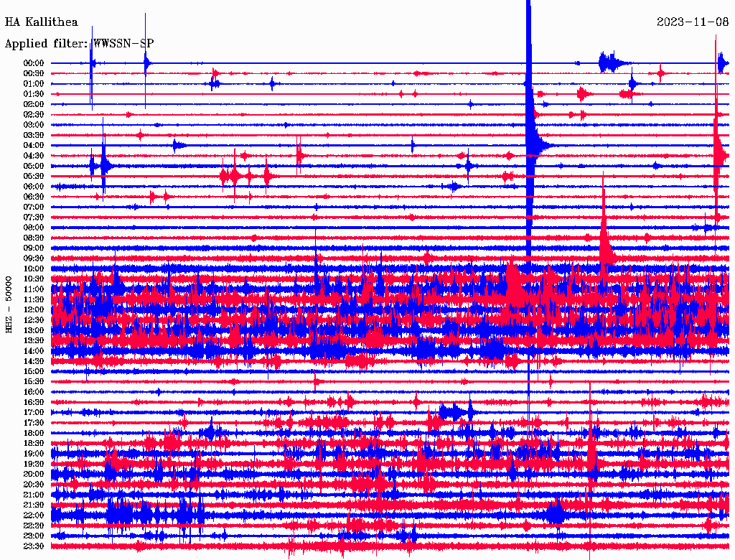Image resolution: width=735 pixels, height=560 pixels.
Task: Select the 10:00 time label
Action: [x=34, y=269]
